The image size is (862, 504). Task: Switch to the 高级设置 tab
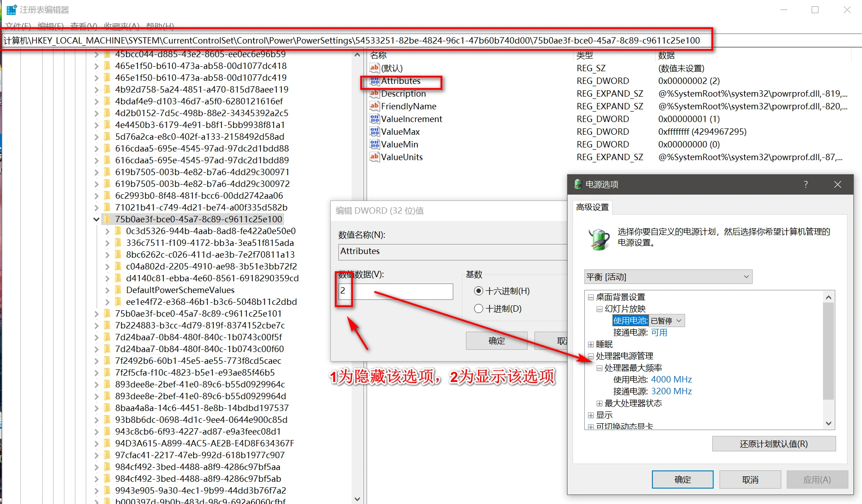[x=593, y=207]
